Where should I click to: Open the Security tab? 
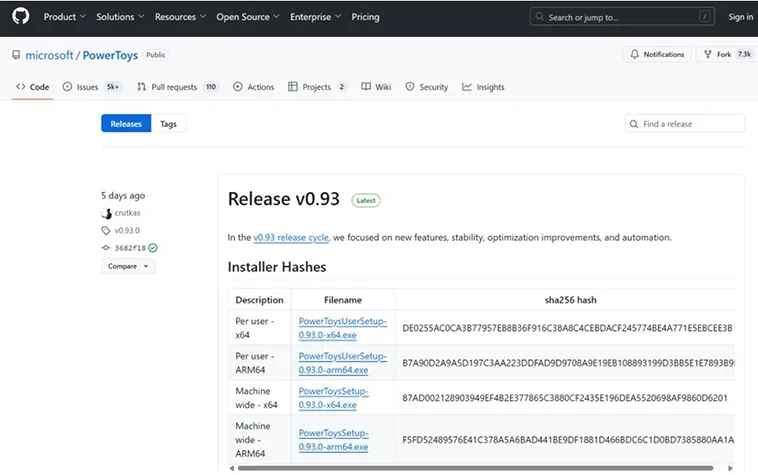pyautogui.click(x=427, y=87)
